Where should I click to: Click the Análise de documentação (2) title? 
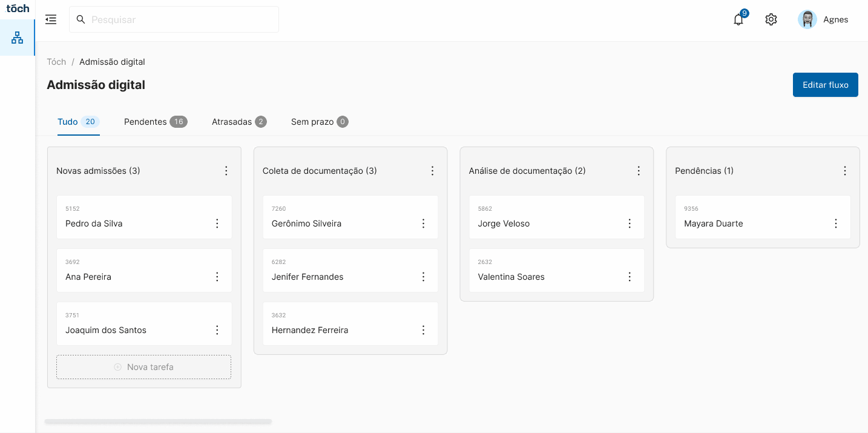click(x=527, y=171)
